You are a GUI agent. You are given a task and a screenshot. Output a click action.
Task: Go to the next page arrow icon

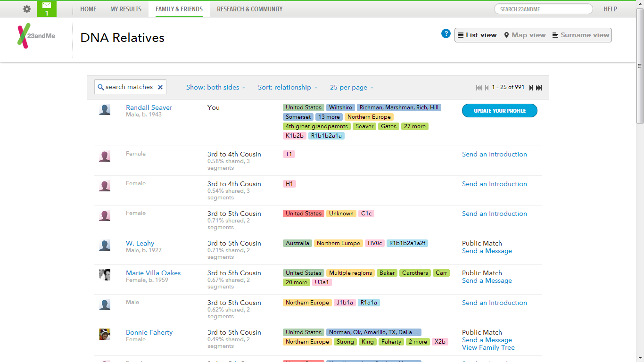531,87
